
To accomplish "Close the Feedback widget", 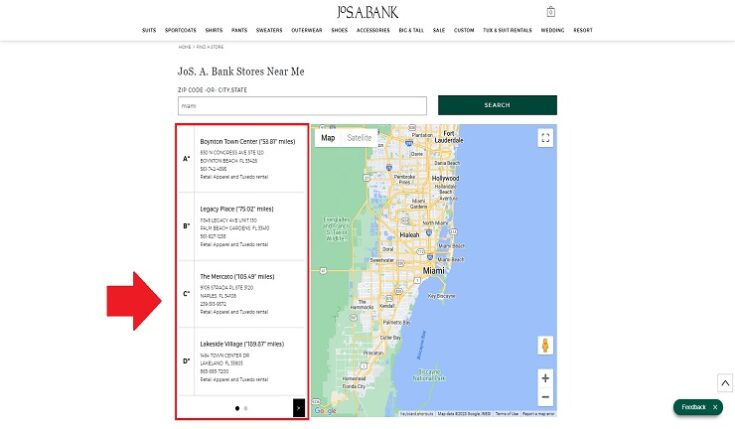I will coord(715,407).
